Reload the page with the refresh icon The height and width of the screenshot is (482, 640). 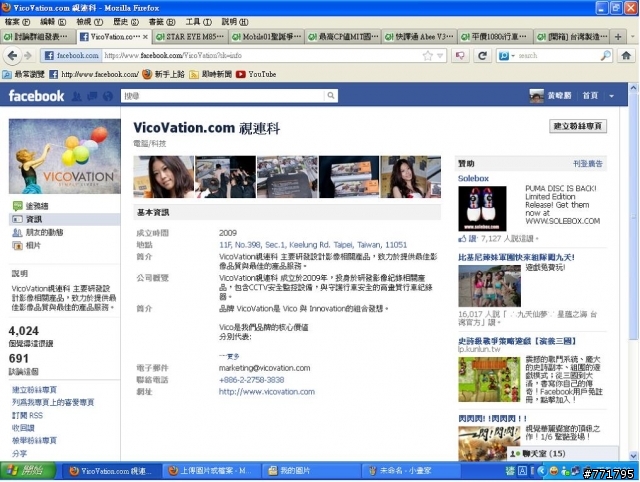[x=482, y=56]
